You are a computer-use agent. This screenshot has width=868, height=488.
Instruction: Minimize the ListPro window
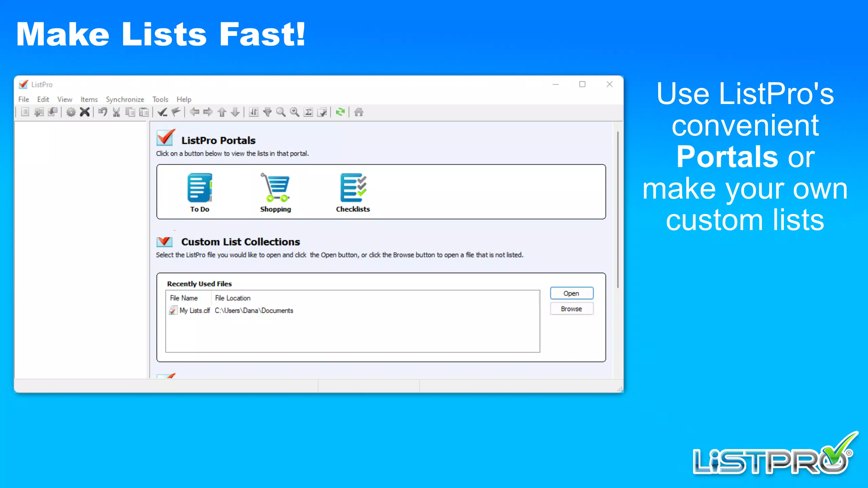[555, 84]
